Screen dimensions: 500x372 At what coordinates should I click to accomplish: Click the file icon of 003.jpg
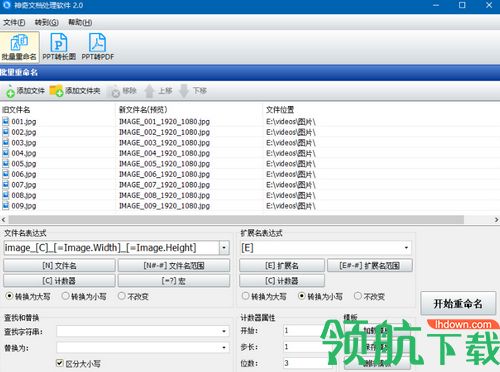coord(6,143)
